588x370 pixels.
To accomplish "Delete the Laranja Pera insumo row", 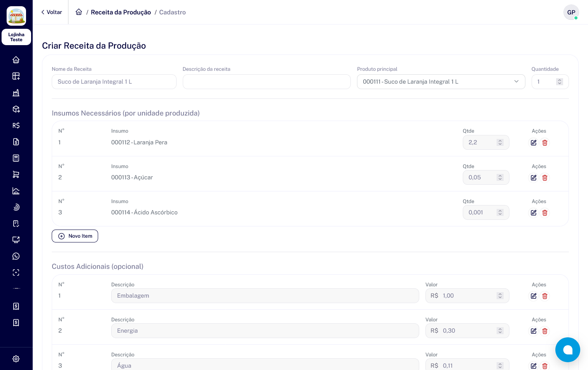I will tap(545, 143).
